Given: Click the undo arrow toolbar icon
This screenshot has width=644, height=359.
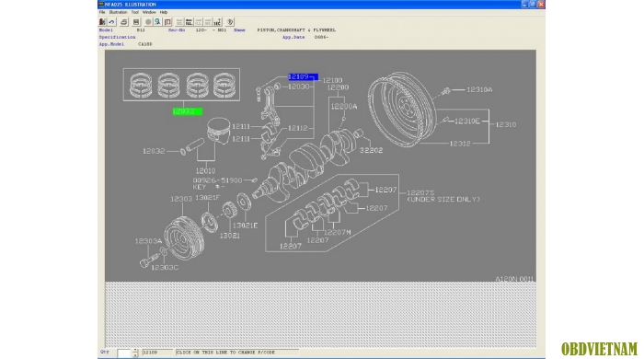Looking at the screenshot, I should [x=111, y=22].
